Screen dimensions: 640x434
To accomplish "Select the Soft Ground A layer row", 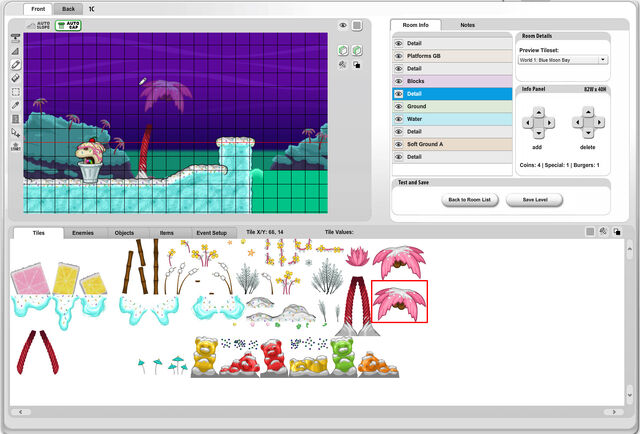I will (x=452, y=145).
